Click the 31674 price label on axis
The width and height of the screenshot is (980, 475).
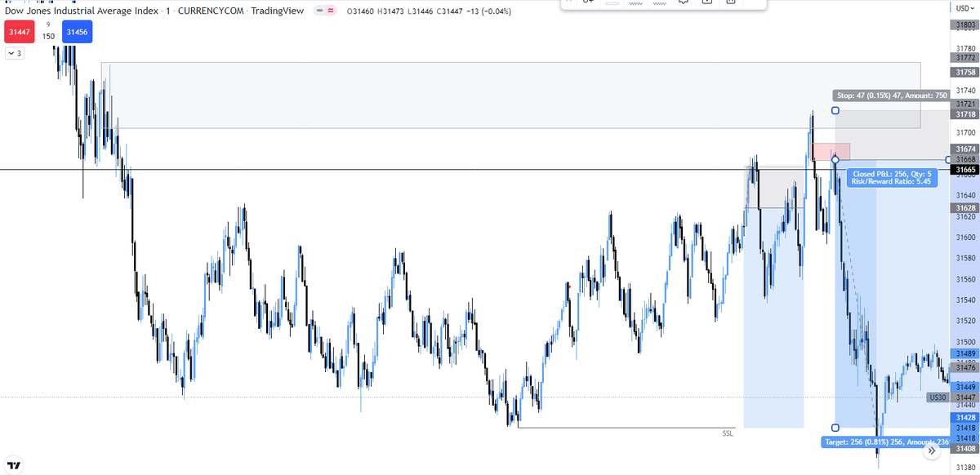click(964, 149)
